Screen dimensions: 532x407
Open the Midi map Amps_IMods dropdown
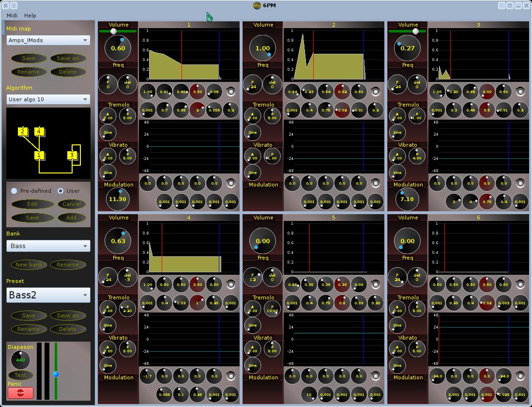[x=48, y=40]
